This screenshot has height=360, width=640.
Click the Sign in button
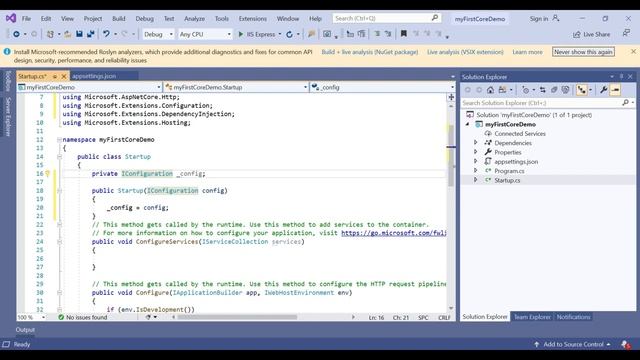[x=544, y=19]
